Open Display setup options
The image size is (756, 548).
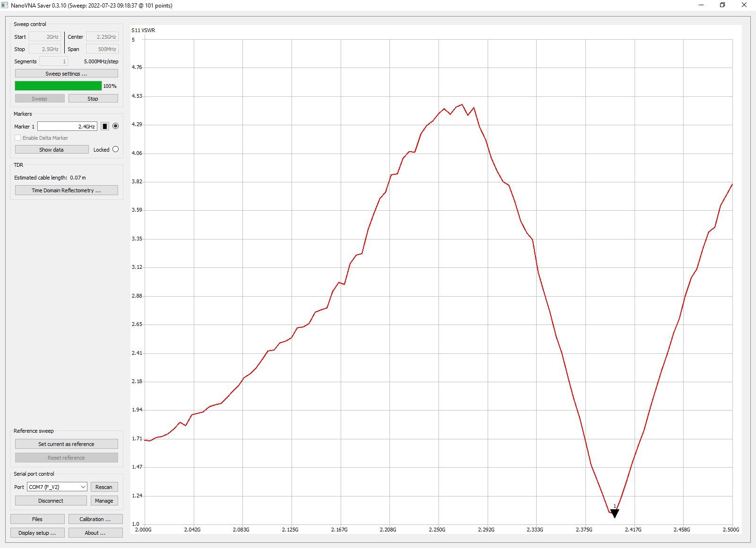tap(37, 533)
